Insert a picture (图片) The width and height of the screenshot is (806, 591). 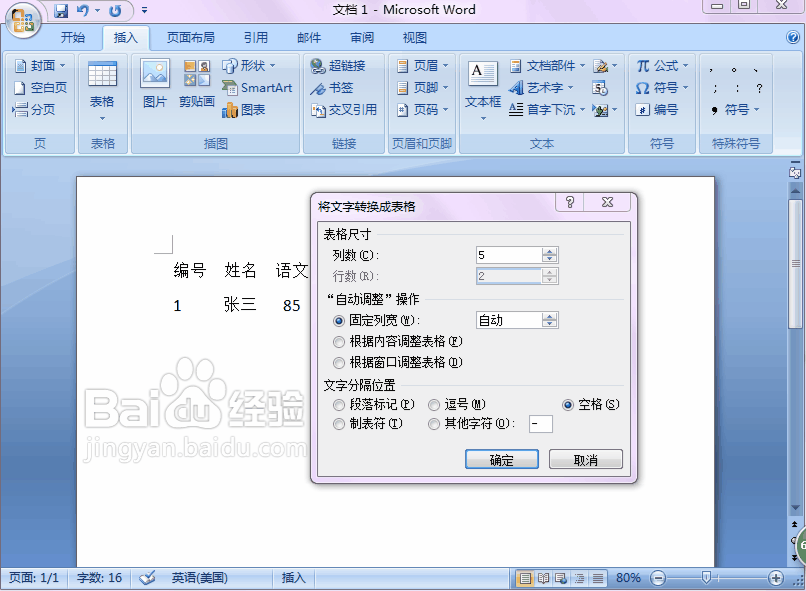155,84
